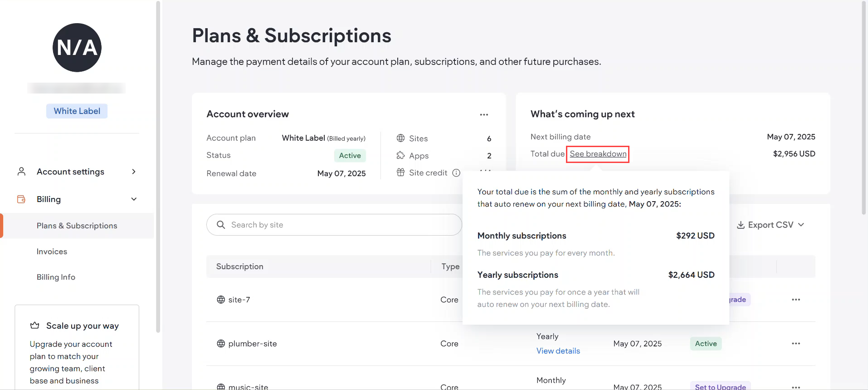Open Billing Info in the sidebar
Viewport: 868px width, 390px height.
(56, 277)
